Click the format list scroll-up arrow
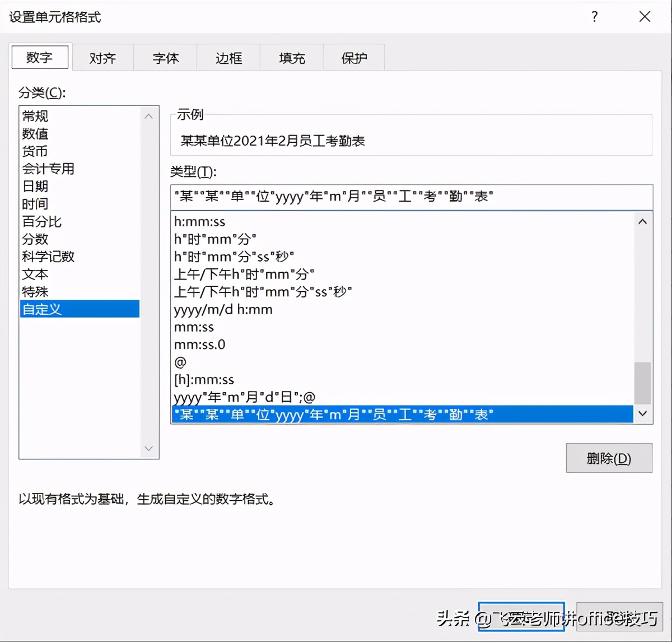Viewport: 672px width, 642px height. (x=642, y=221)
